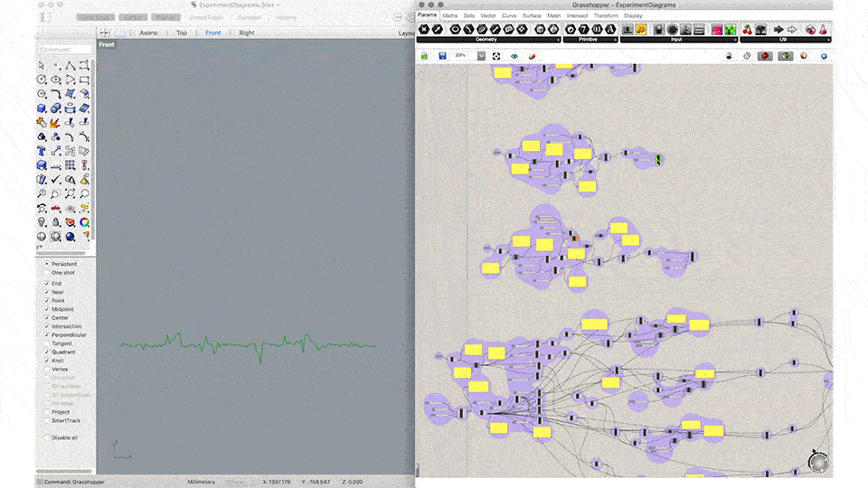Click the four-viewport layout icon in Rhino
The width and height of the screenshot is (868, 488).
pyautogui.click(x=105, y=33)
